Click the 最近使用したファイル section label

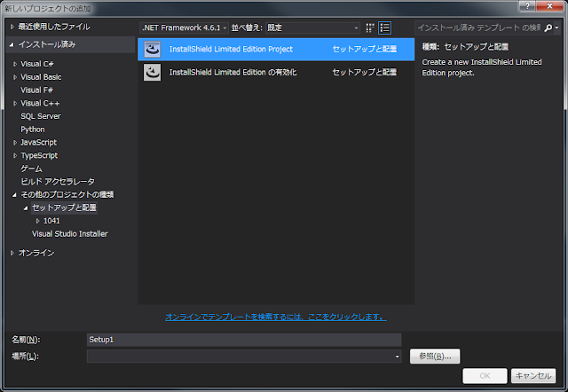54,27
